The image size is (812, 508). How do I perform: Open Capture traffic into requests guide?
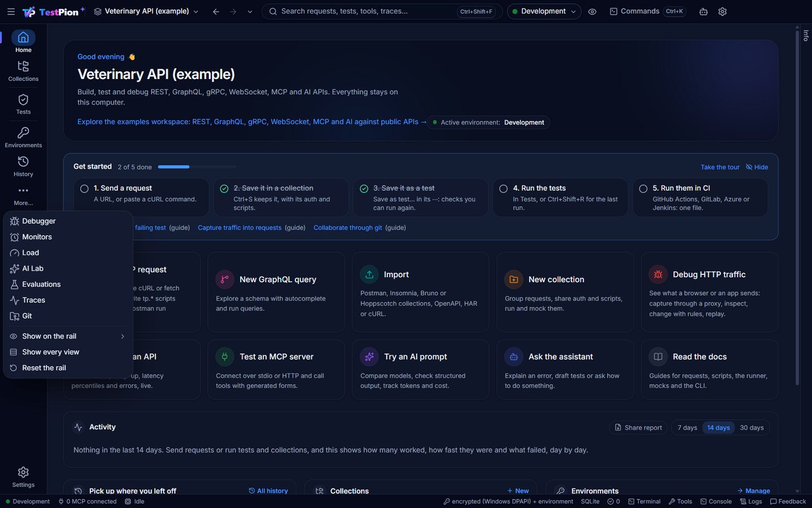click(x=240, y=228)
